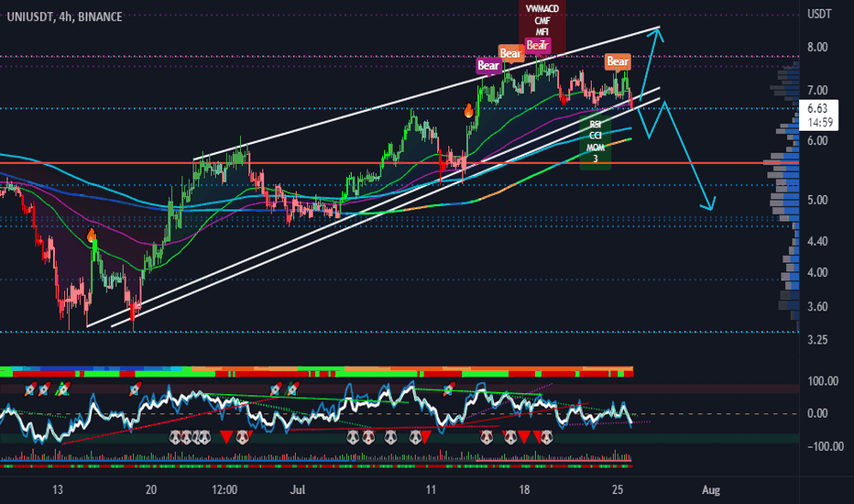Click the rocket marker nearest the 11 date
Screen dimensions: 854x504
[x=448, y=389]
